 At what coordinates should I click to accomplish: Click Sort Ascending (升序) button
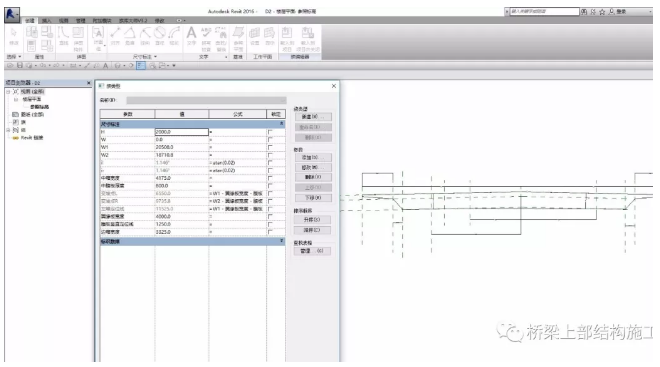(312, 220)
